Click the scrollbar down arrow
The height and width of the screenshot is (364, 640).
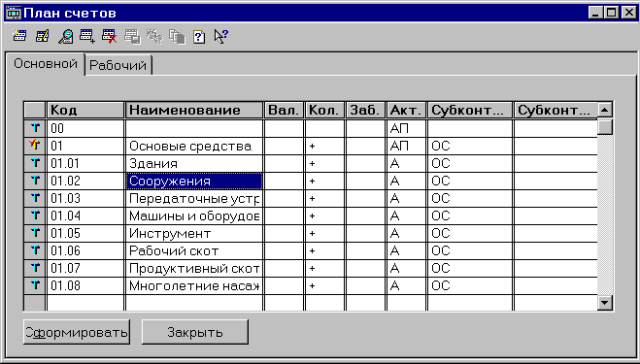pyautogui.click(x=605, y=303)
